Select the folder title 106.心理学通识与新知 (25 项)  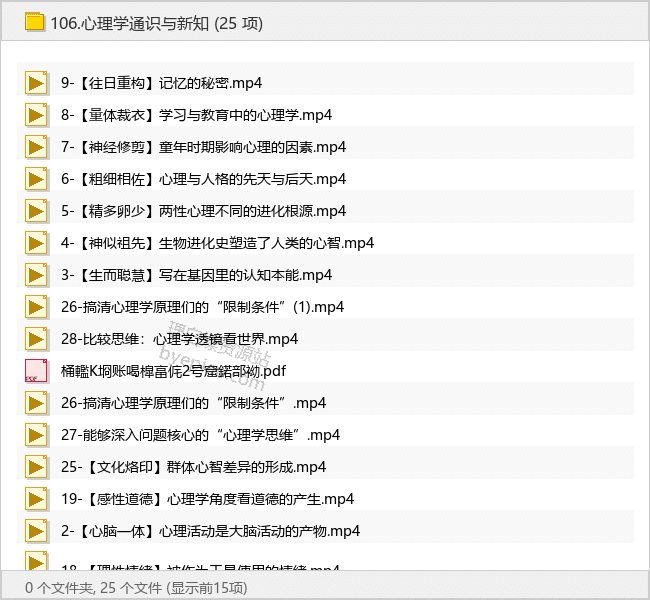(x=157, y=23)
